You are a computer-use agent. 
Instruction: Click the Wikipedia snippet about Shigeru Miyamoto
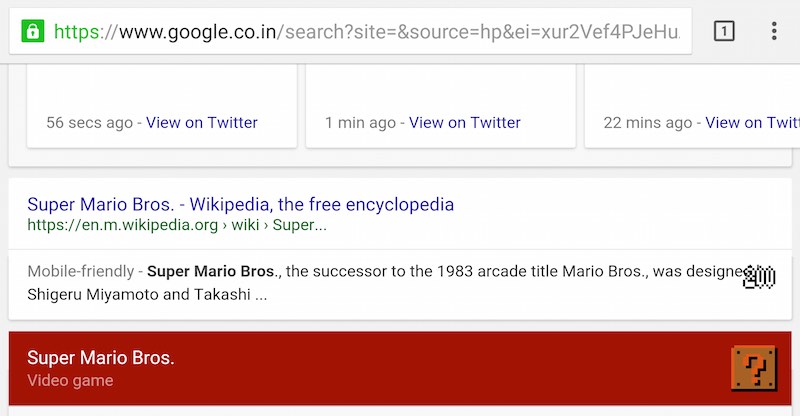pyautogui.click(x=388, y=283)
